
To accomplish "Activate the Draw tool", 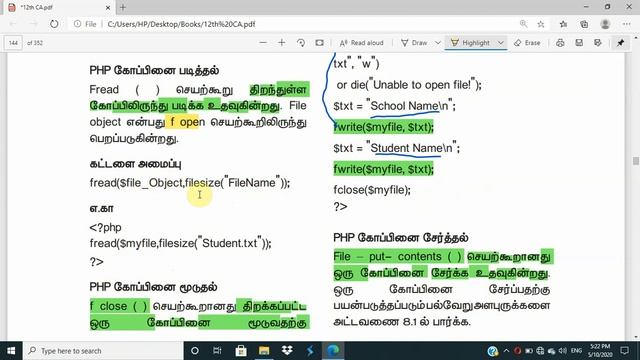I will click(414, 43).
